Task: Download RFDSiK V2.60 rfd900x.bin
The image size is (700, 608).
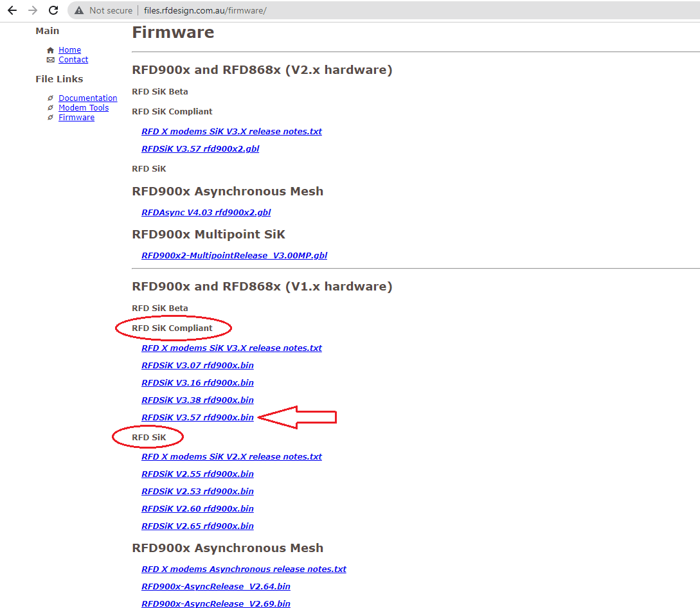Action: click(197, 510)
